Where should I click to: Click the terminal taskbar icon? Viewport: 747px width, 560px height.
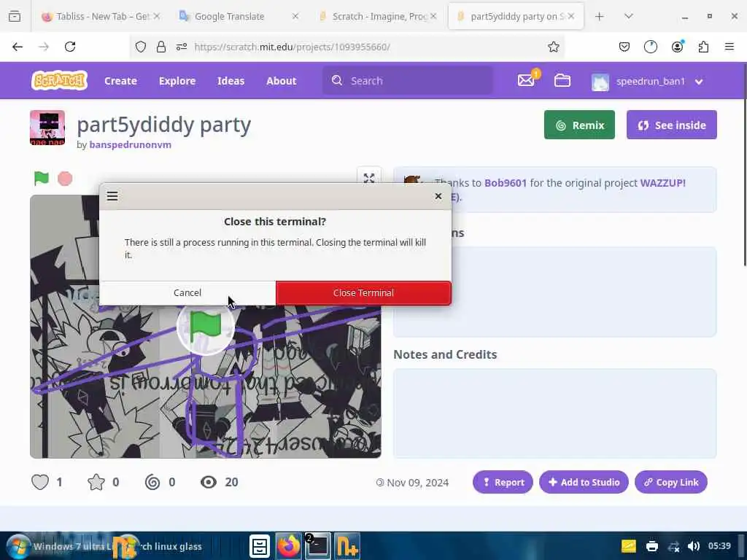(318, 546)
